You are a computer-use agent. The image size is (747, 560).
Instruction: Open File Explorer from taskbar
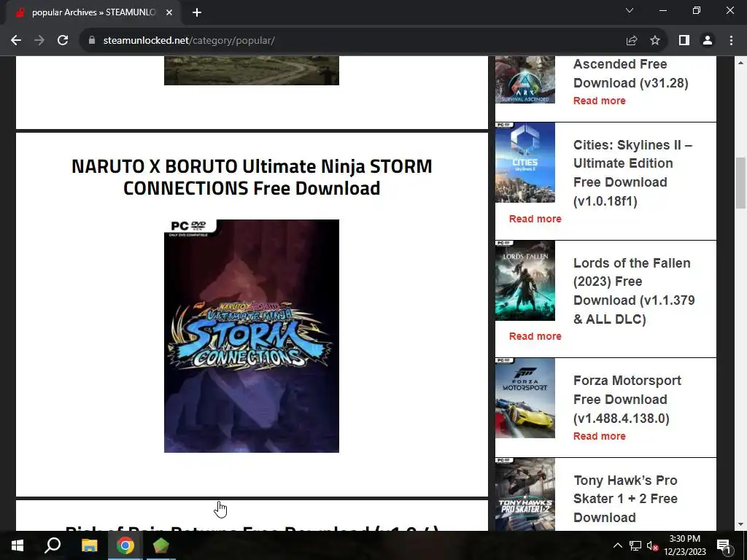(89, 545)
